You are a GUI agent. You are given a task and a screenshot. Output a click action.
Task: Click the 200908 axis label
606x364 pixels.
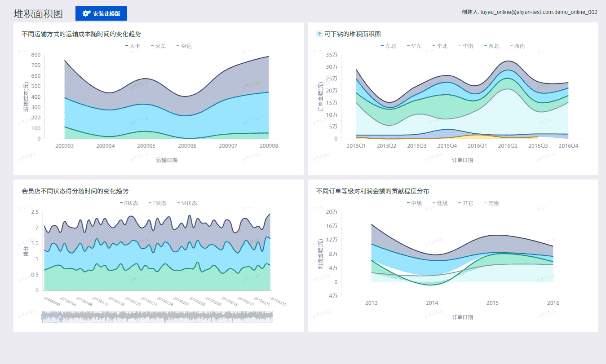(x=269, y=146)
